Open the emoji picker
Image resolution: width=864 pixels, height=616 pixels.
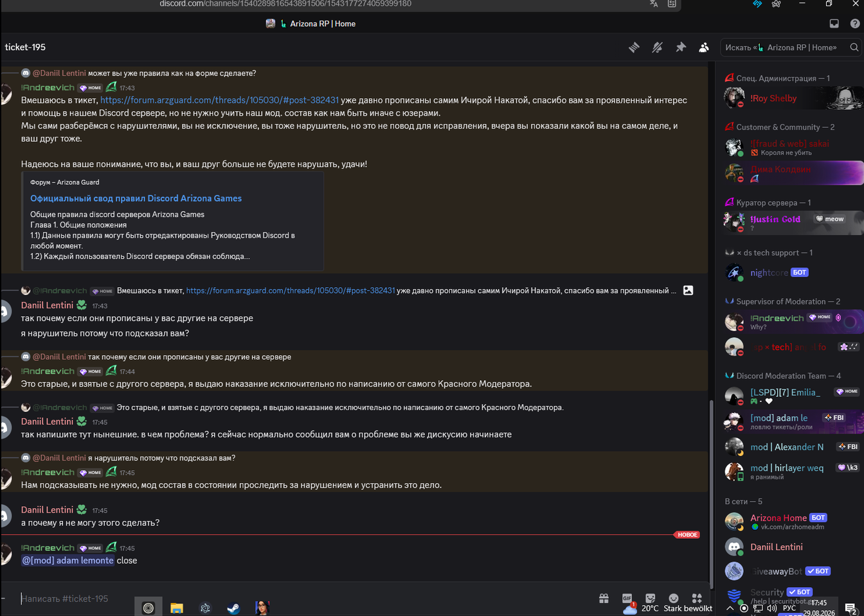(x=673, y=598)
